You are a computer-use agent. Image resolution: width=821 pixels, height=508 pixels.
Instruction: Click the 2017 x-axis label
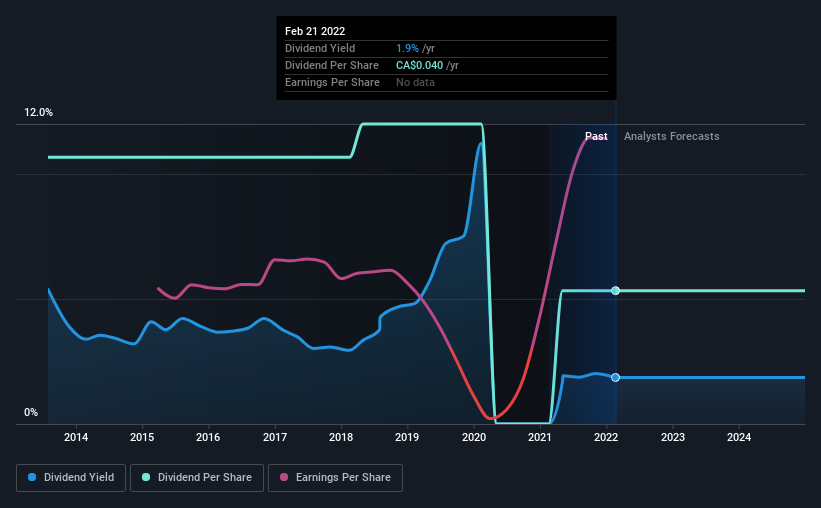(275, 437)
